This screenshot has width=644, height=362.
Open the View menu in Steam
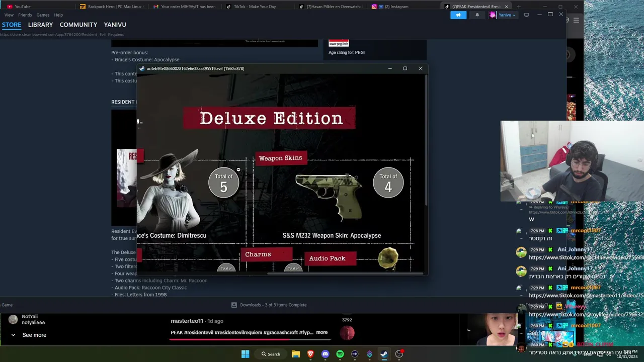9,15
